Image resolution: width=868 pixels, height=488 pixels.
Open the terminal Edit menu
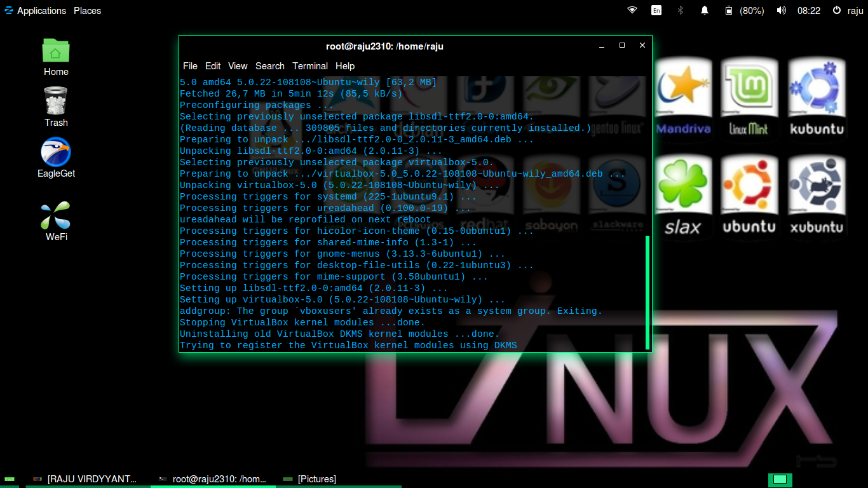point(213,66)
